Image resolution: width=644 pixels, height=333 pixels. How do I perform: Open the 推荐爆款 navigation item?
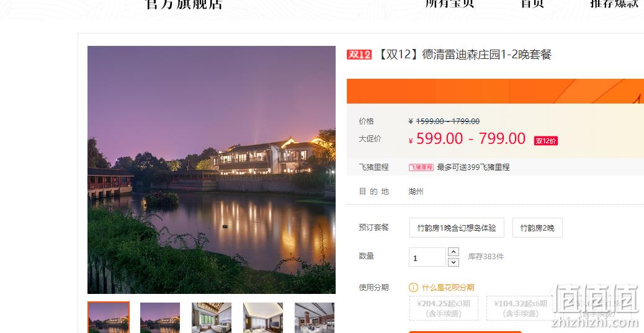click(x=614, y=4)
